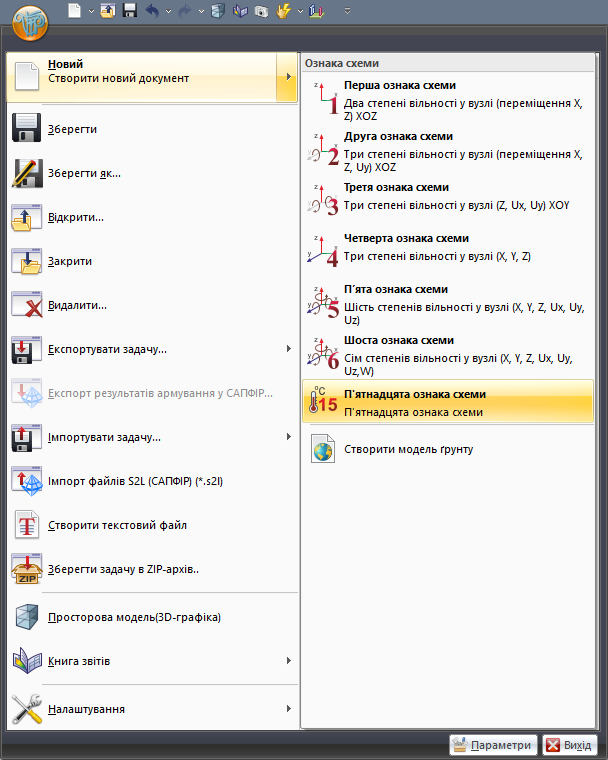Click the Параметри button
The width and height of the screenshot is (608, 760).
pos(493,745)
